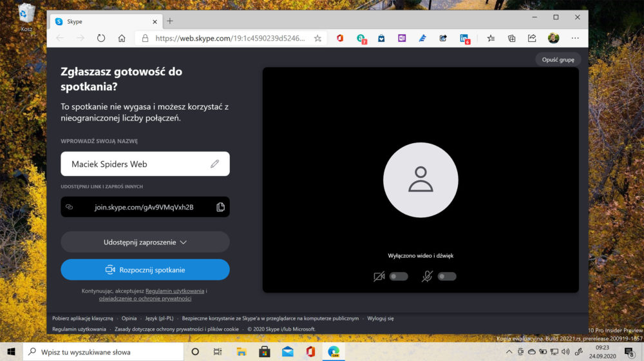Click the Maciek Spiders Web name field
Screen dimensions: 644x361
point(145,164)
